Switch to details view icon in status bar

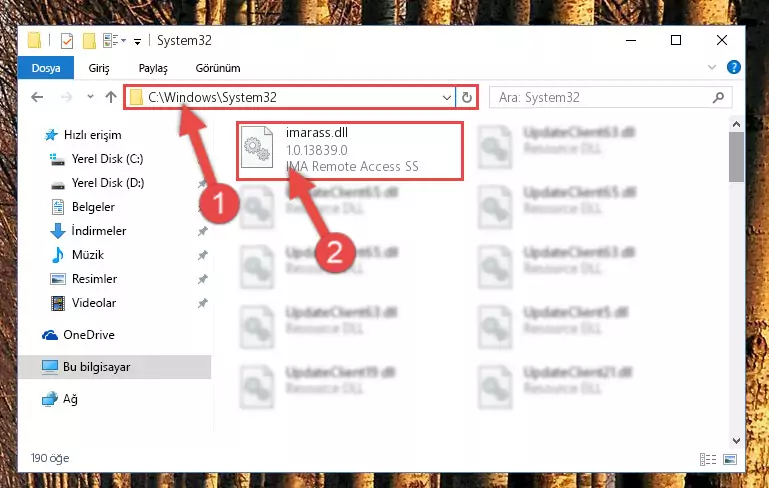click(708, 460)
